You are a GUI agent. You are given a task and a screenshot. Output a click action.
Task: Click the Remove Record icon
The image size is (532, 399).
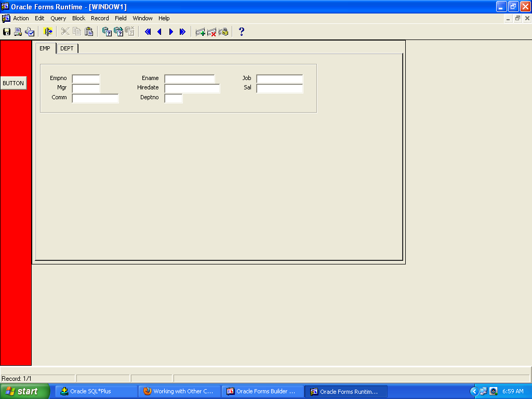click(212, 32)
